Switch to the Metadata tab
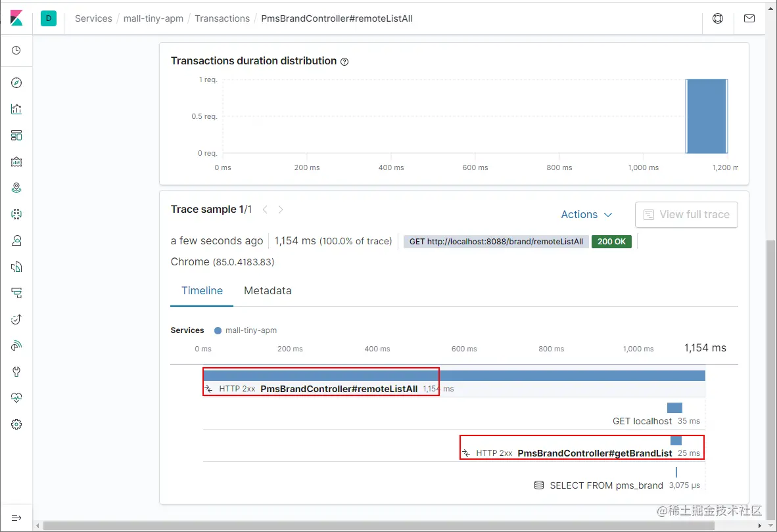This screenshot has height=532, width=777. tap(268, 290)
